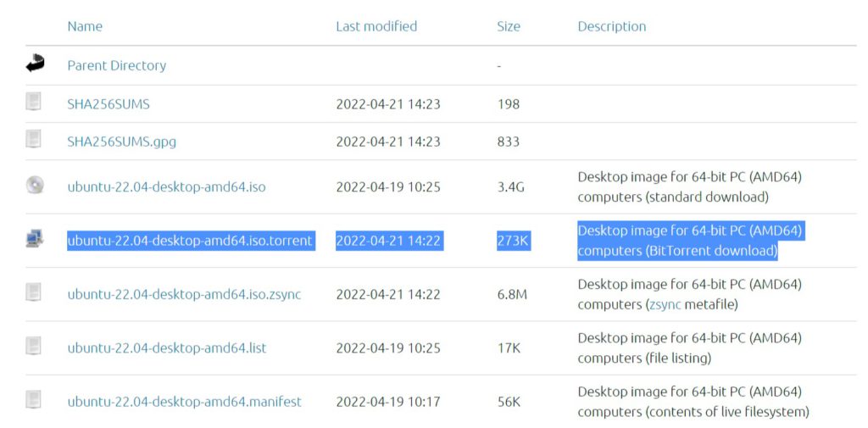Download ubuntu-22.04-desktop-amd64.iso
Image resolution: width=868 pixels, height=428 pixels.
[166, 186]
